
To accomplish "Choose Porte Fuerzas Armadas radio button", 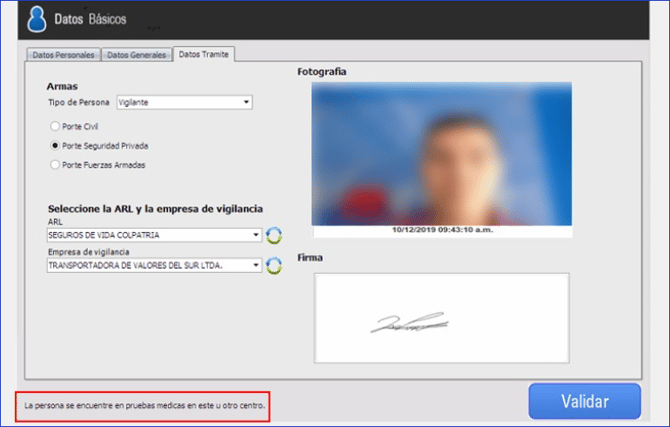I will tap(55, 165).
